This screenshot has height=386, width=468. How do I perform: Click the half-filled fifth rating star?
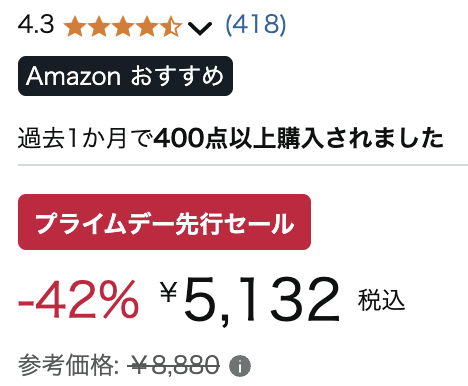click(171, 26)
